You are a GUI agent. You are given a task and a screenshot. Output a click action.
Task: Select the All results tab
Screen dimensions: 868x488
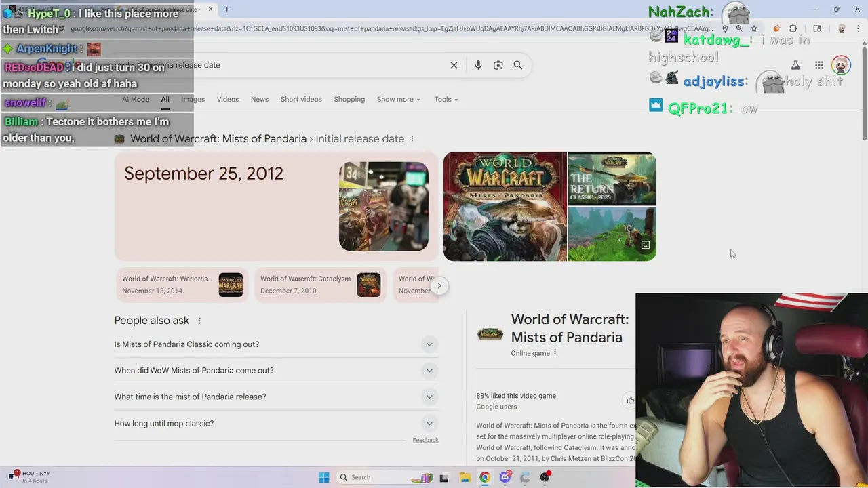(165, 100)
